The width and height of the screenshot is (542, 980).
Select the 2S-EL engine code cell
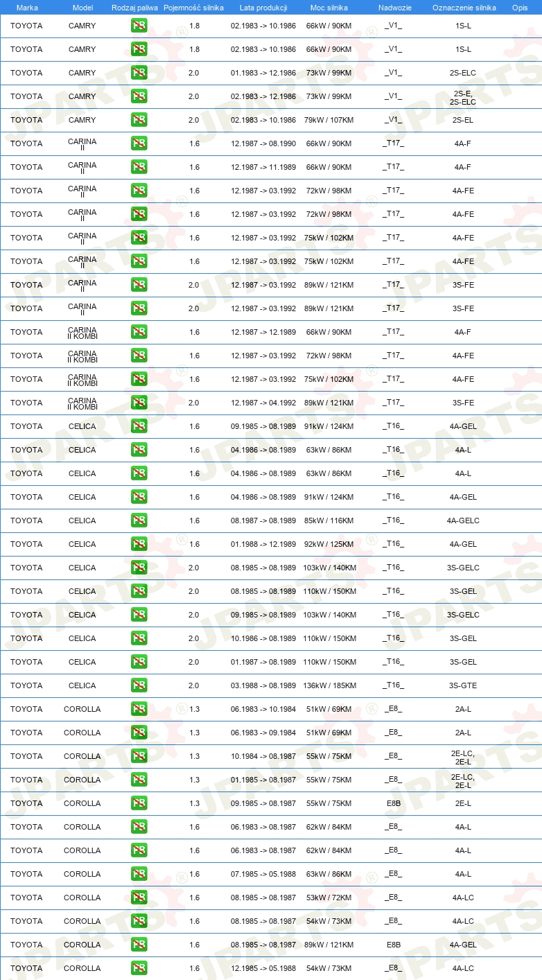[x=463, y=120]
